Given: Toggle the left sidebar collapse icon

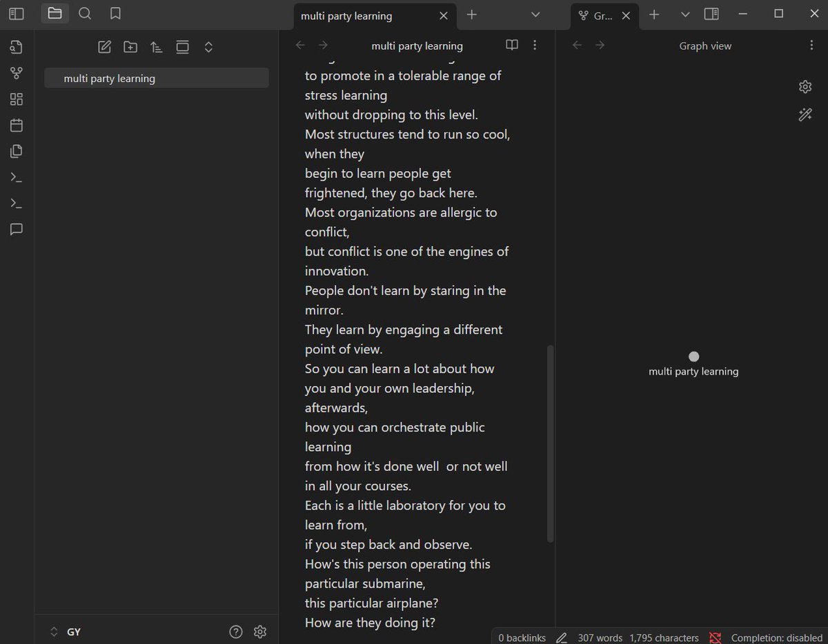Looking at the screenshot, I should [x=17, y=14].
